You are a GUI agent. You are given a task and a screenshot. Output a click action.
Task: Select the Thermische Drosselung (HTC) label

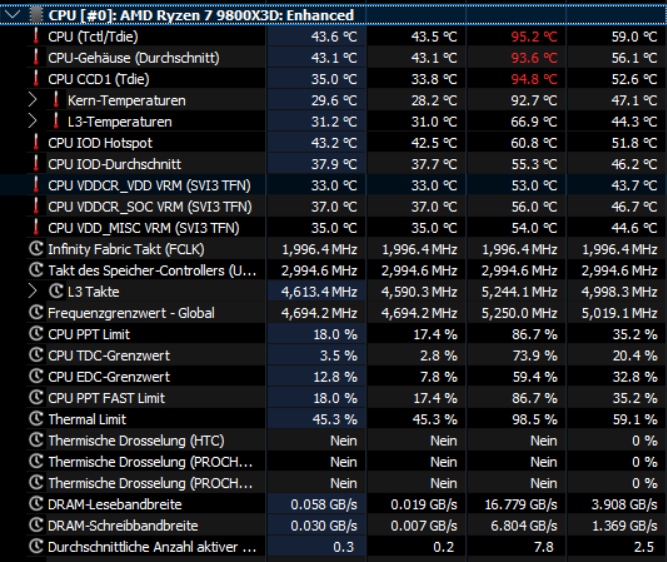pos(136,441)
